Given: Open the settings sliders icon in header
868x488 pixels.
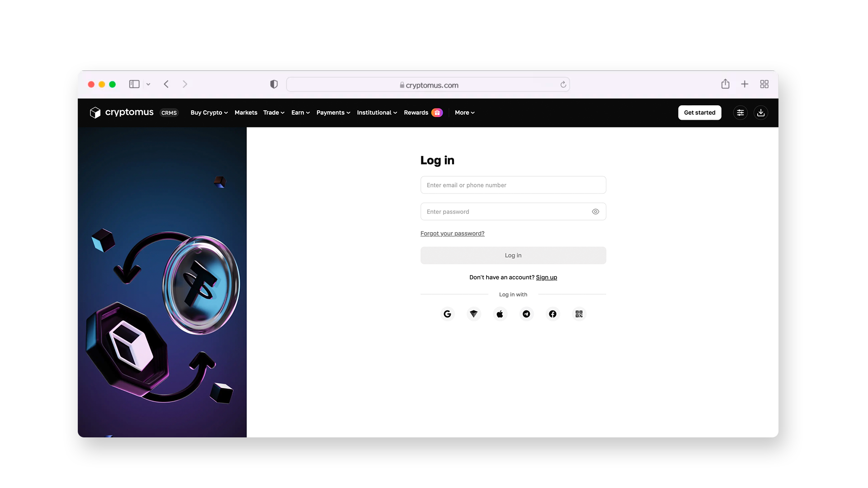Looking at the screenshot, I should (740, 113).
